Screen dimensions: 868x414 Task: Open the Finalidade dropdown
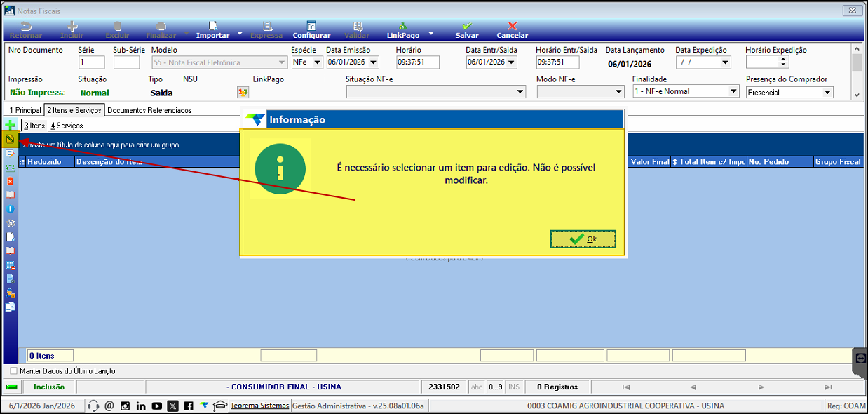pyautogui.click(x=733, y=91)
